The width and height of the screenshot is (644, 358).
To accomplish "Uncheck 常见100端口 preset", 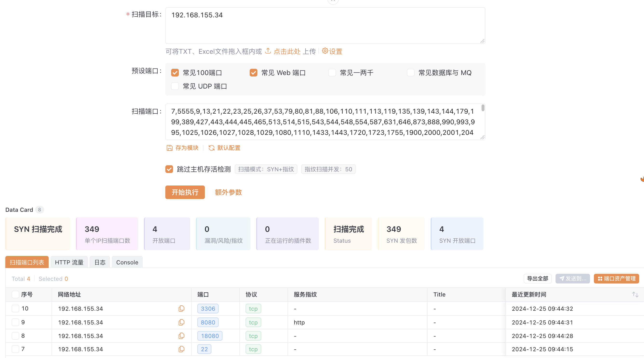I will click(175, 73).
